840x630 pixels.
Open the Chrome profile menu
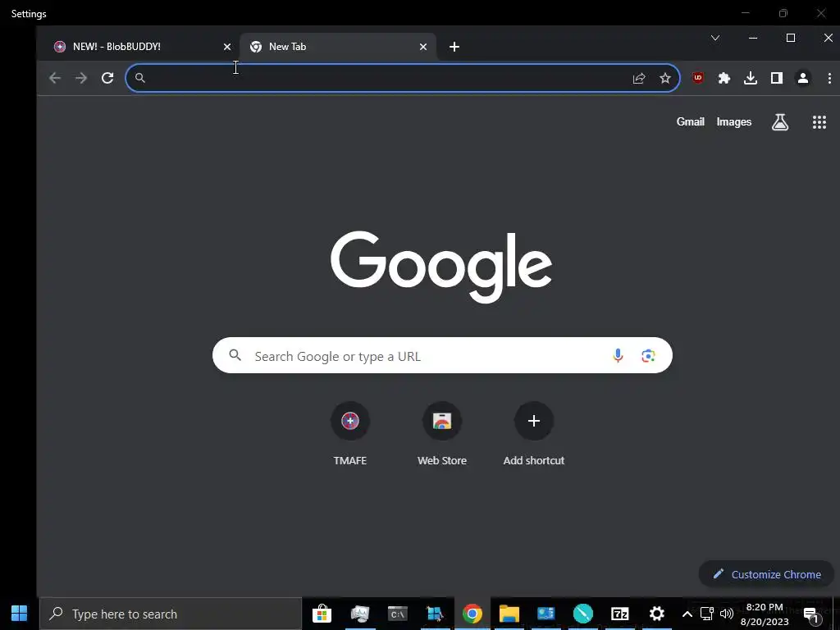[802, 78]
